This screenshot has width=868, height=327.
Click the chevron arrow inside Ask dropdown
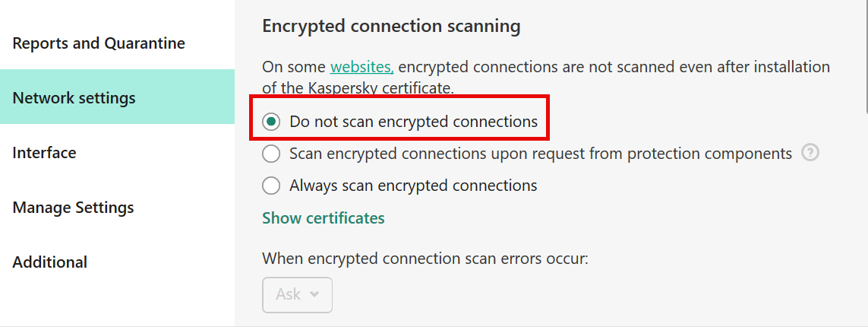click(314, 294)
